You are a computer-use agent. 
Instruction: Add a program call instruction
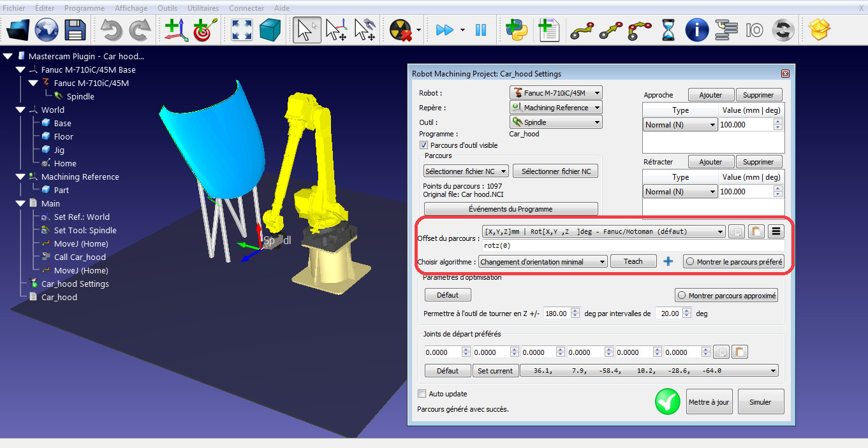pos(726,30)
